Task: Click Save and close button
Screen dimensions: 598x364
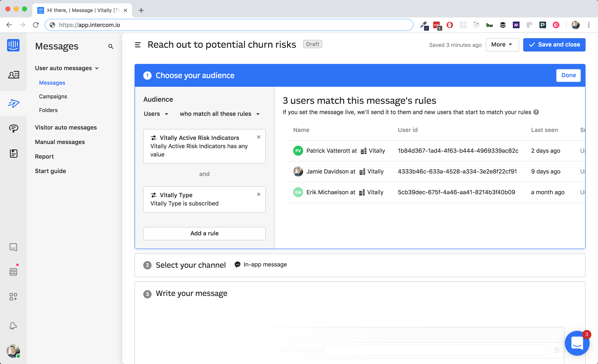Action: click(x=554, y=45)
